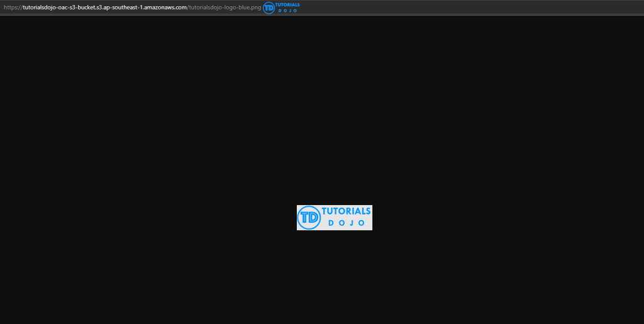The height and width of the screenshot is (324, 644).
Task: Click the letter D inside the centered TD emblem
Action: click(x=313, y=218)
